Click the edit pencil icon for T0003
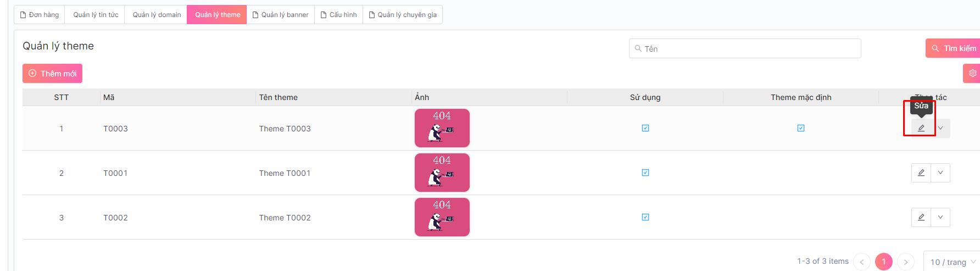The image size is (980, 271). click(x=921, y=128)
